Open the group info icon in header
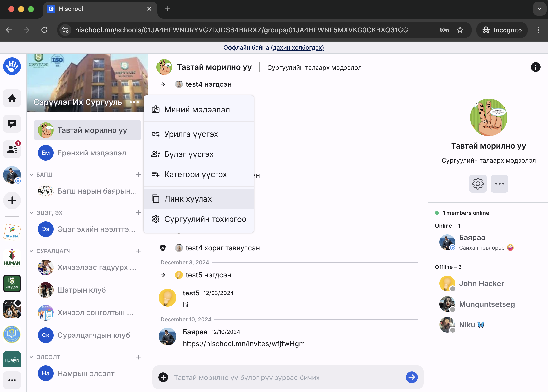The image size is (548, 392). pyautogui.click(x=535, y=67)
